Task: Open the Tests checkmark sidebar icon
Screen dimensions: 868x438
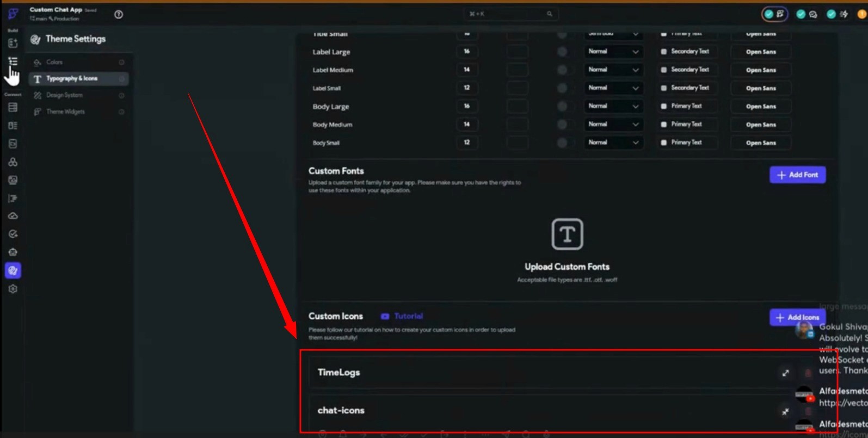Action: pyautogui.click(x=13, y=234)
